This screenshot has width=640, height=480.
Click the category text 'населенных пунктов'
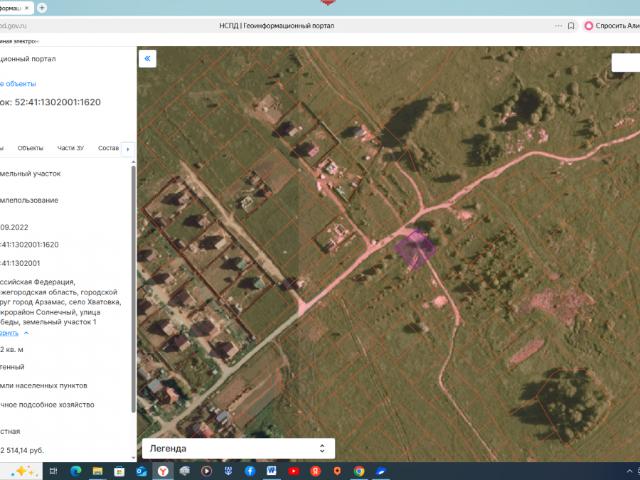(x=51, y=385)
